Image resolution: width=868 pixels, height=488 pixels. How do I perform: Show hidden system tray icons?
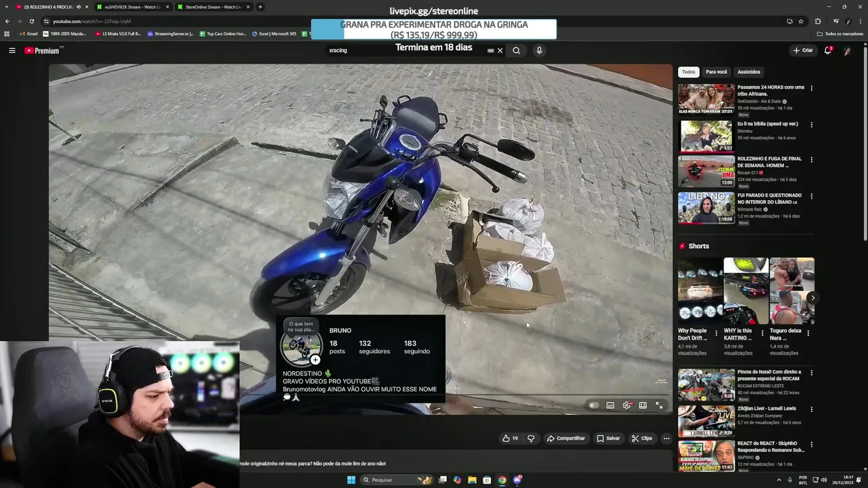778,480
